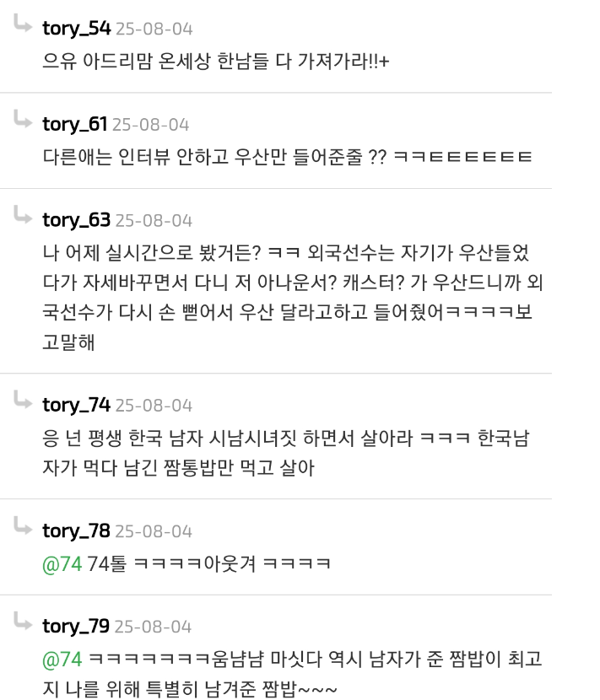
Task: Select the tory_63 username
Action: [x=77, y=220]
